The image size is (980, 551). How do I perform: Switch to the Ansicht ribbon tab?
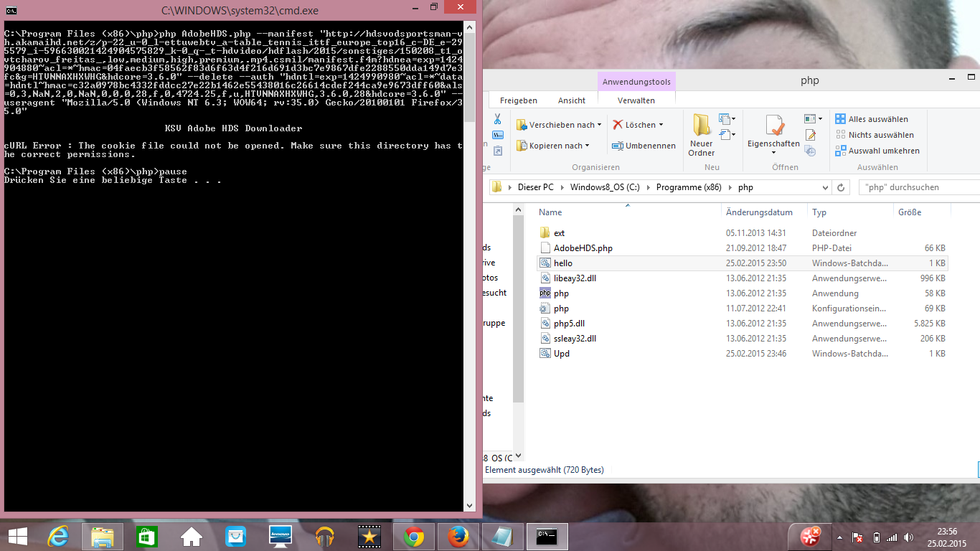[x=572, y=100]
